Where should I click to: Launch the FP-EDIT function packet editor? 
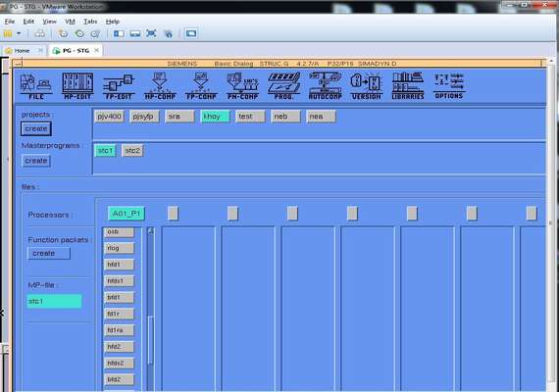119,86
